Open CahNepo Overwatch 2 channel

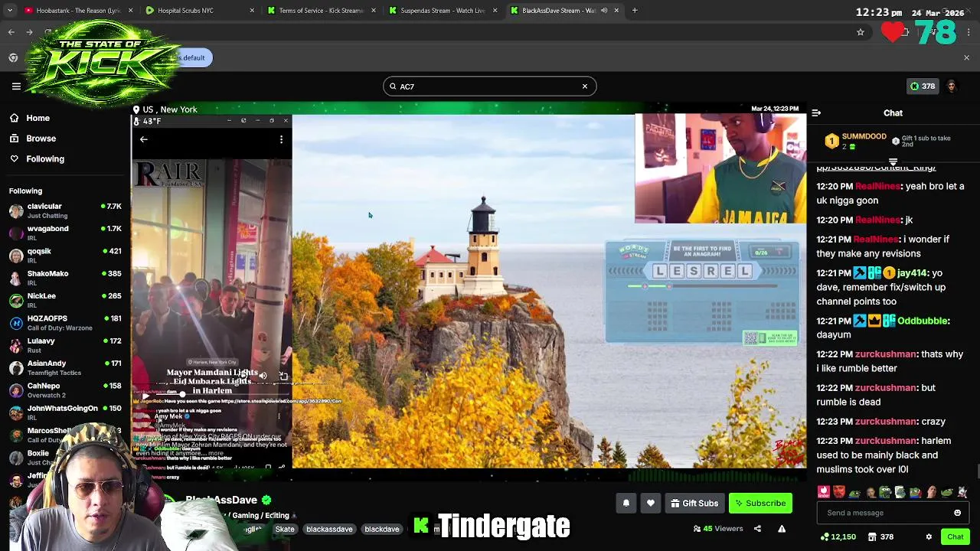pos(65,390)
